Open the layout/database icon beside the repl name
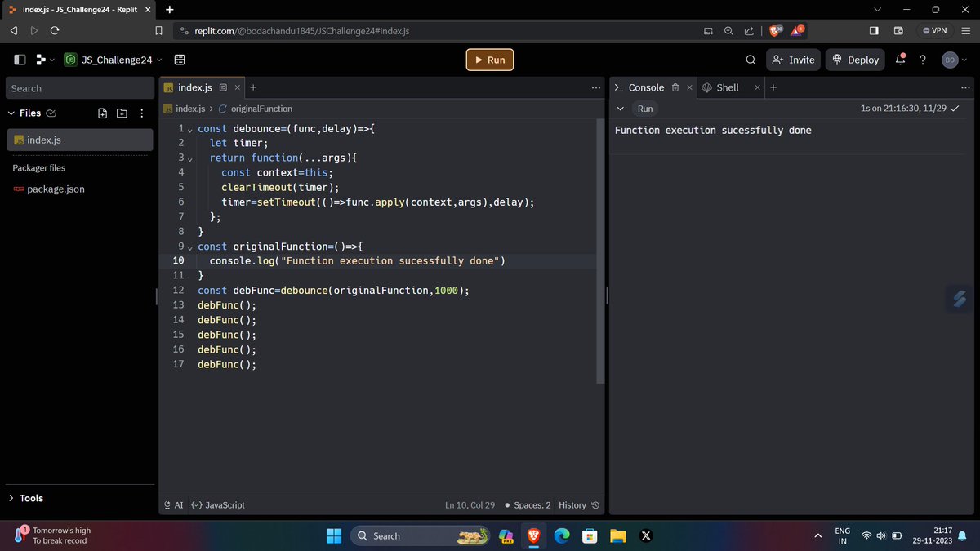 click(x=180, y=60)
